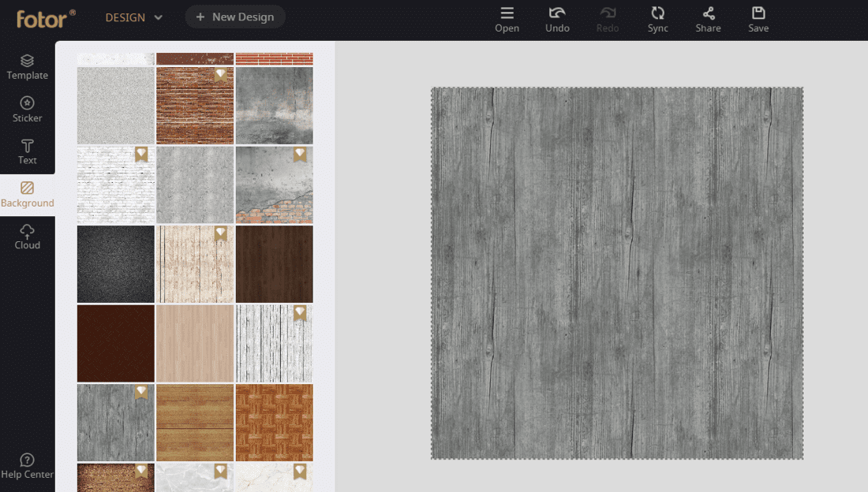Screen dimensions: 868x492
Task: Click the Fotor logo
Action: pyautogui.click(x=46, y=18)
